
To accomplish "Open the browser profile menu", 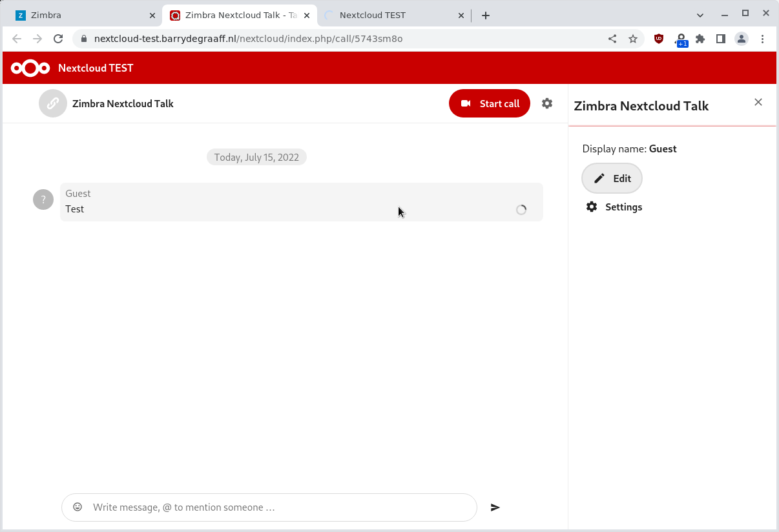I will tap(742, 39).
